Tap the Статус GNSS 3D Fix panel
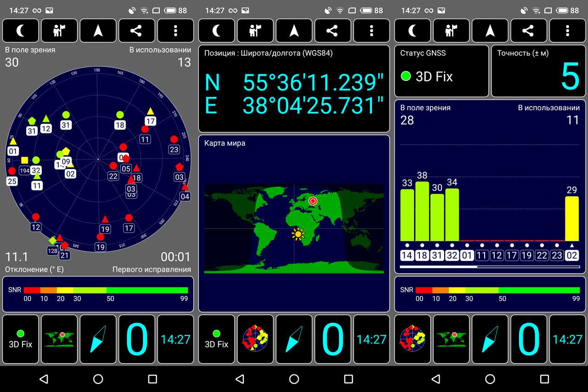The height and width of the screenshot is (392, 588). pos(441,71)
